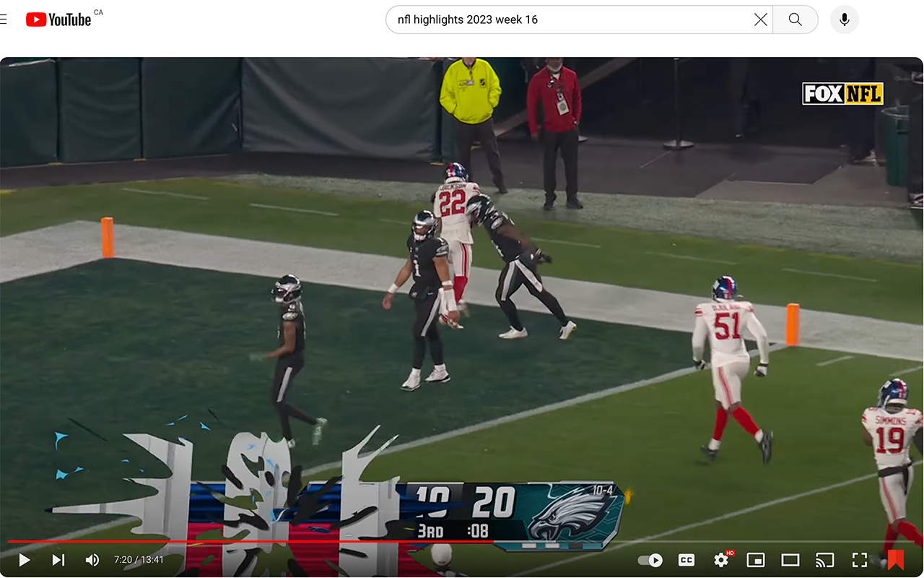Switch to miniplayer

(x=756, y=560)
